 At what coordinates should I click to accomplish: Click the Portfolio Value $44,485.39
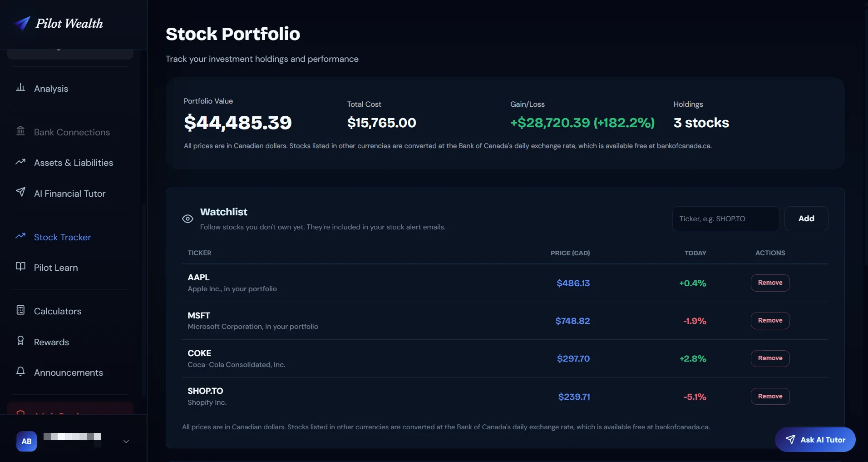pos(238,123)
